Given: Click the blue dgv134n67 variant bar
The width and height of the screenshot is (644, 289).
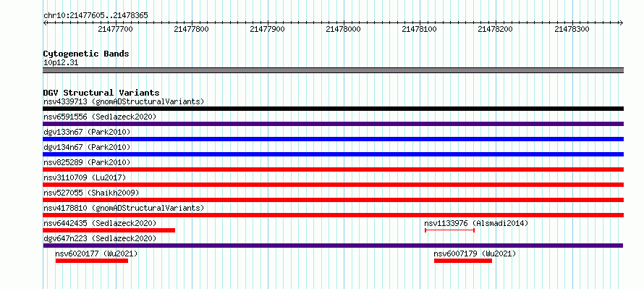Looking at the screenshot, I should pos(333,154).
